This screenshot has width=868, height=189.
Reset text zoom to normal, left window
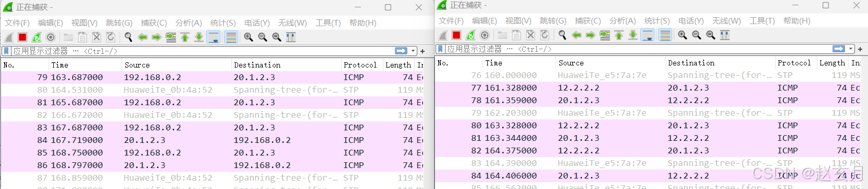[x=277, y=37]
